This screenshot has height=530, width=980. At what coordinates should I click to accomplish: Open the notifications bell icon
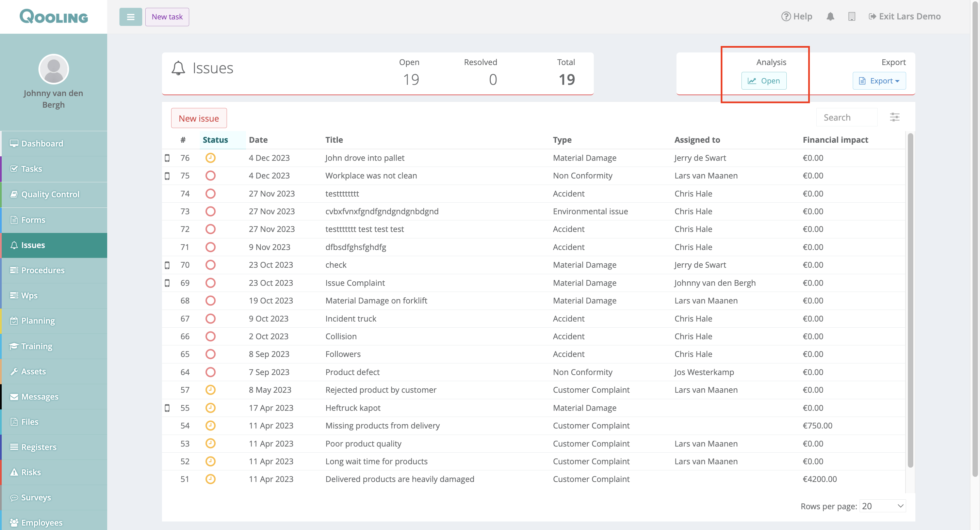point(830,16)
